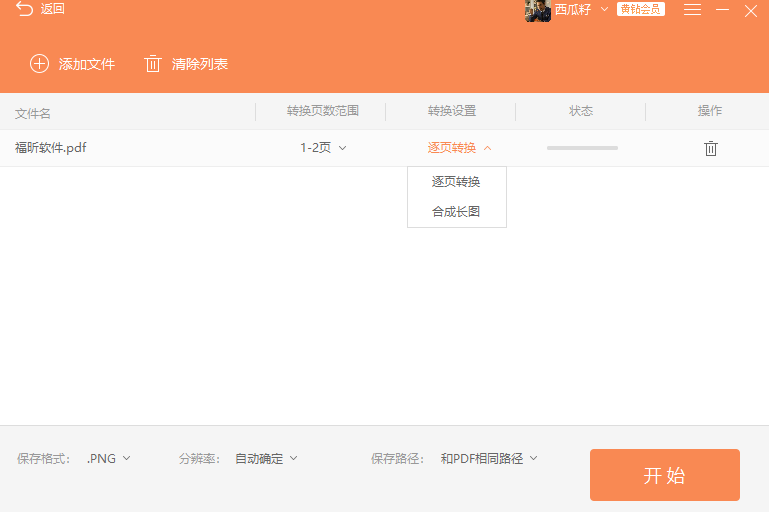Screen dimensions: 769x512
Task: Open the hamburger menu icon
Action: [692, 10]
